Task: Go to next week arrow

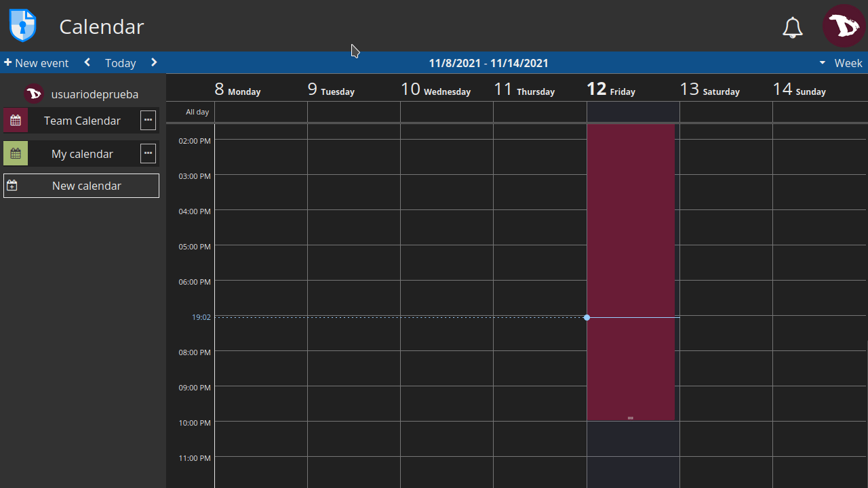Action: tap(154, 62)
